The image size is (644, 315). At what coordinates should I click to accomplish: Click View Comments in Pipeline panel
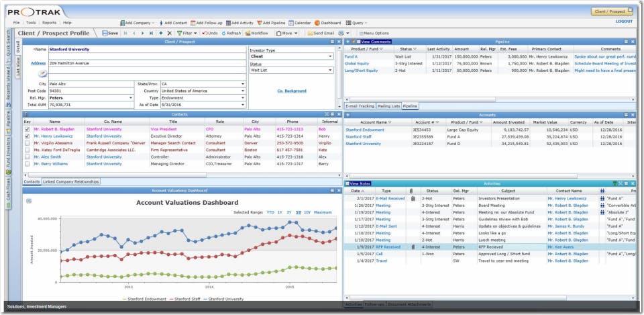coord(376,42)
